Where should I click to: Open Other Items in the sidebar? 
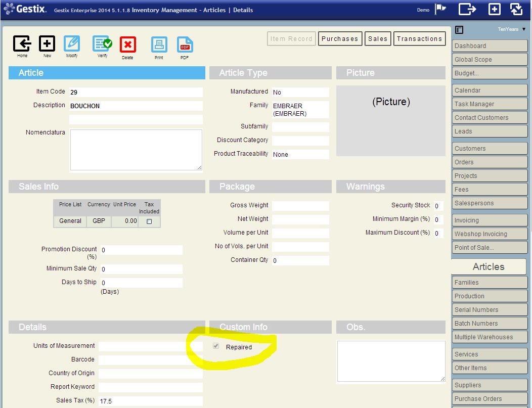490,368
